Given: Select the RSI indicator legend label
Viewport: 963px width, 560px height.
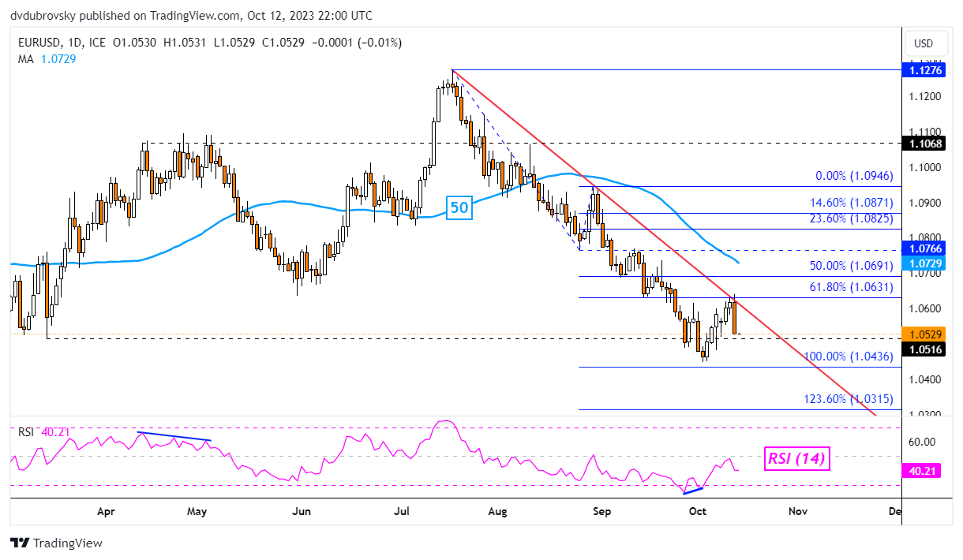Looking at the screenshot, I should [27, 431].
